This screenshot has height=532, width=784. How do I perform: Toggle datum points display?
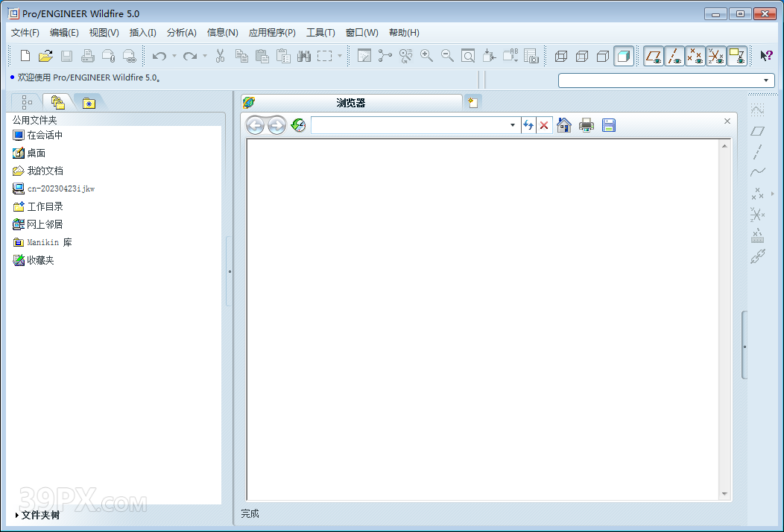point(695,56)
